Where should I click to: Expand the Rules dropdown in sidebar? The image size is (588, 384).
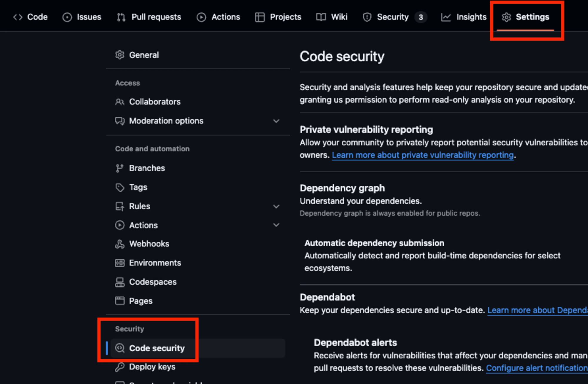(x=276, y=206)
